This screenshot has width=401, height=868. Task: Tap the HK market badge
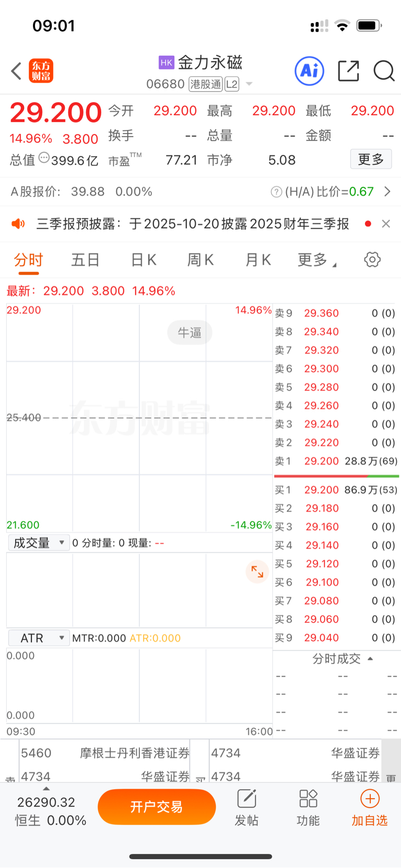pyautogui.click(x=166, y=63)
